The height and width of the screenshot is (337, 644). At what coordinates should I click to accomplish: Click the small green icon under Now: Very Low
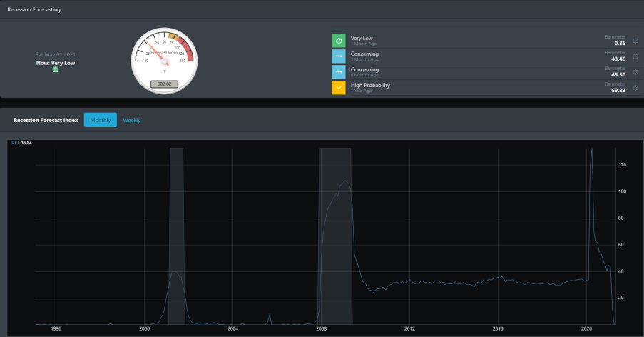(56, 69)
